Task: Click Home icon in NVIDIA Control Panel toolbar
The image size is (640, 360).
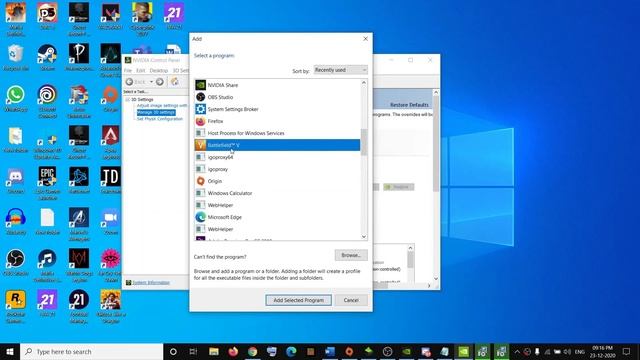Action: click(175, 82)
